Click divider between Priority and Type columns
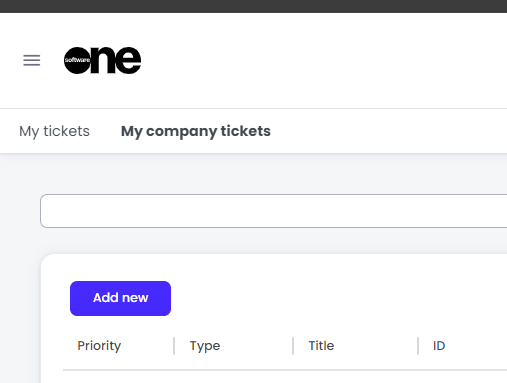 (174, 346)
